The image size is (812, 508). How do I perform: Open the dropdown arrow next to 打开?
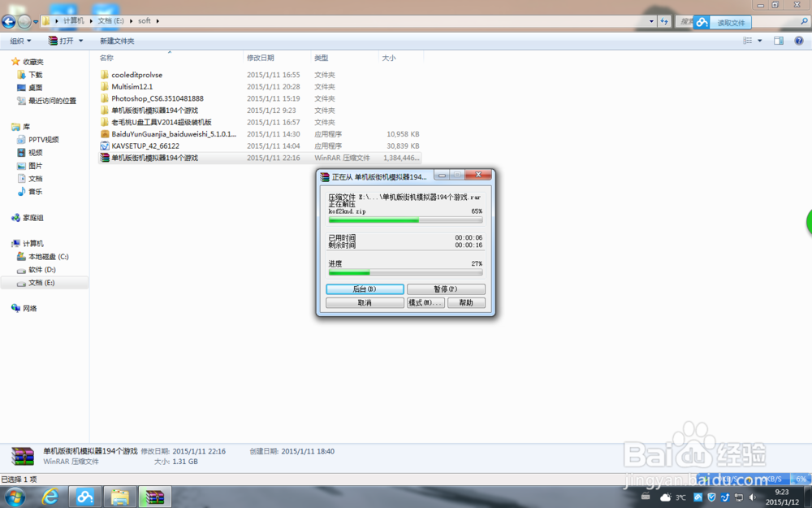(x=80, y=41)
